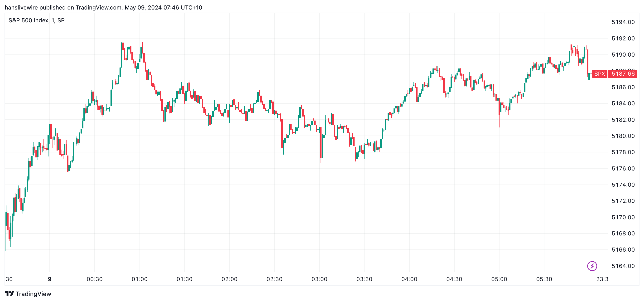
Task: Select the 01:00 time axis label
Action: coord(139,279)
